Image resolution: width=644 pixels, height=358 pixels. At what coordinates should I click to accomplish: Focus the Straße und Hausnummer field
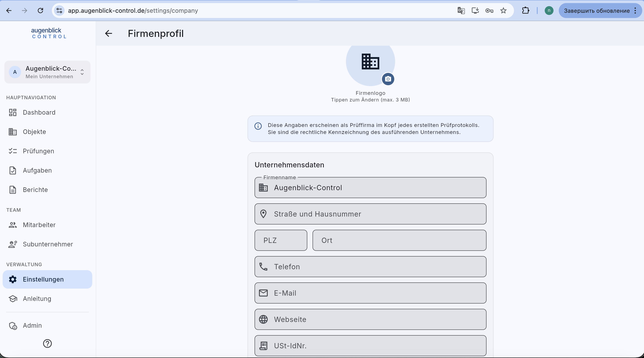pyautogui.click(x=370, y=214)
